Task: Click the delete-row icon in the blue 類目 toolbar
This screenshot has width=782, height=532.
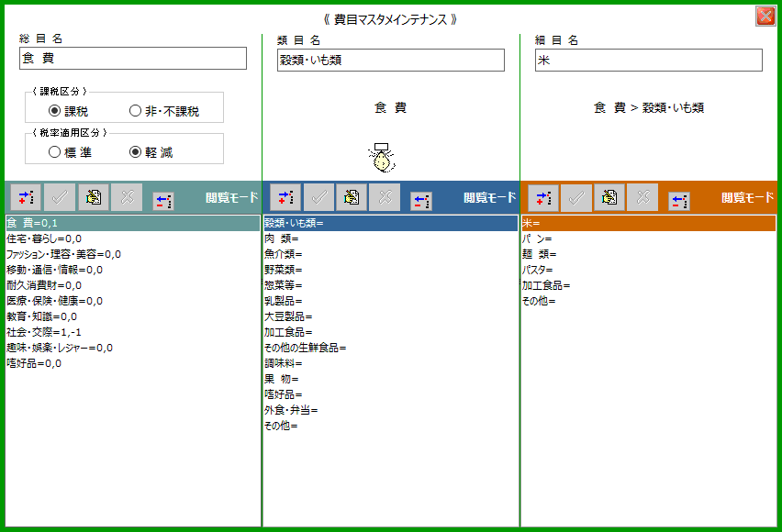Action: (x=421, y=202)
